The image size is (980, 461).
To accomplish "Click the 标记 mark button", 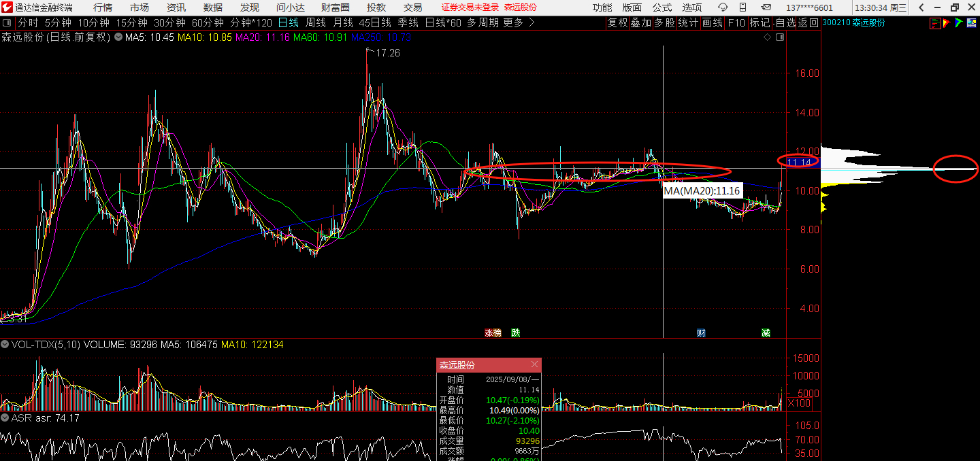I will tap(759, 23).
